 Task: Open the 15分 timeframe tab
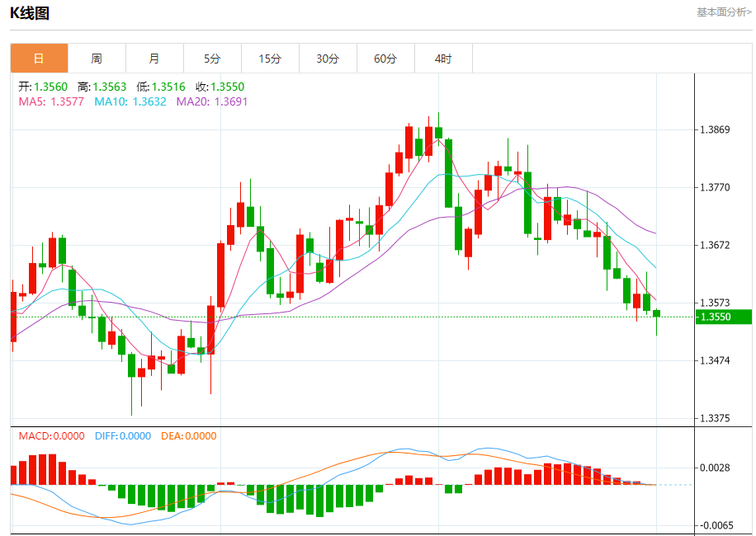(271, 59)
